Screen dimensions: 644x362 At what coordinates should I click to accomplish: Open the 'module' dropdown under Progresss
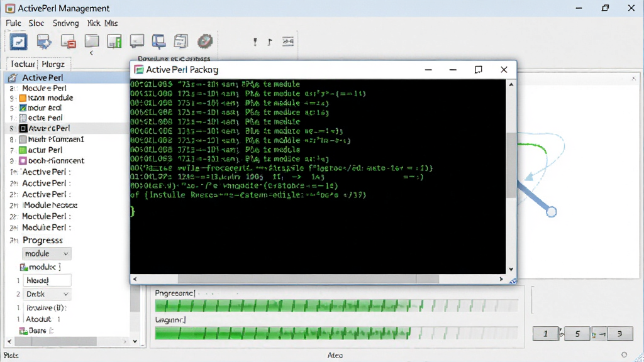[47, 254]
